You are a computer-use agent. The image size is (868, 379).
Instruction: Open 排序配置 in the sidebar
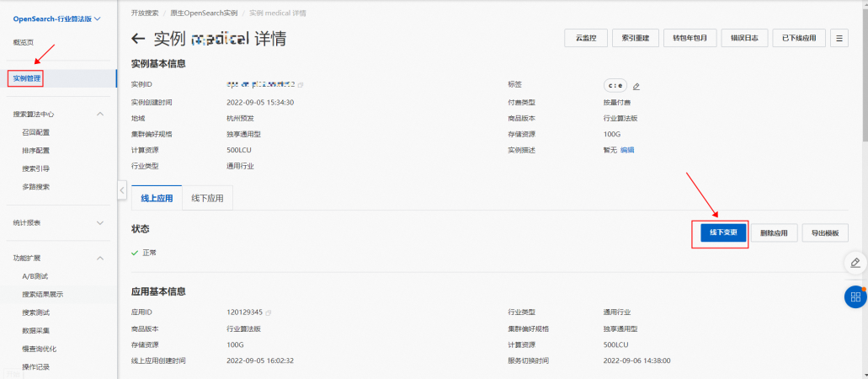pos(36,151)
